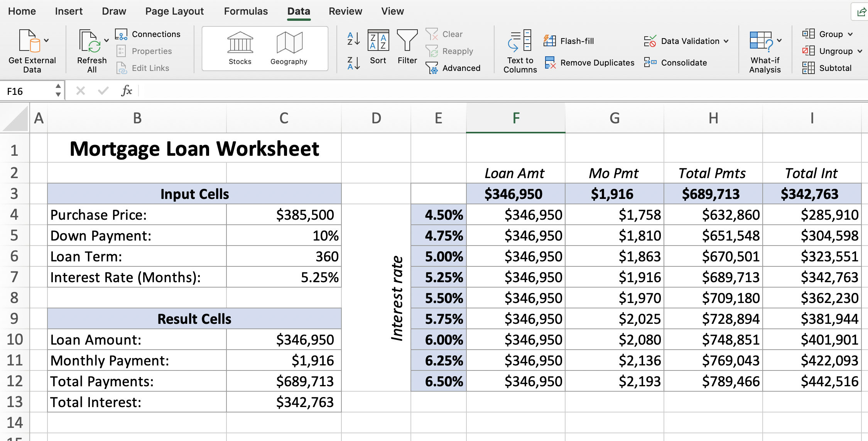This screenshot has height=441, width=868.
Task: Launch Text to Columns wizard
Action: [x=520, y=51]
